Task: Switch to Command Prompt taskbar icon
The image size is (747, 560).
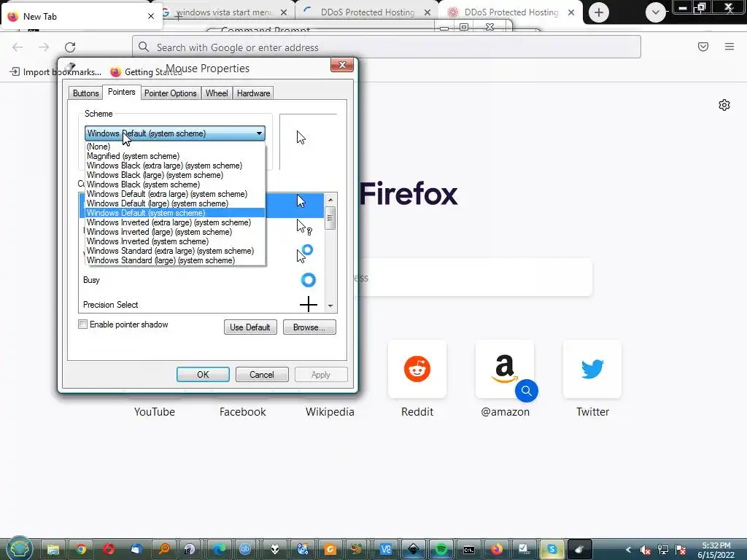Action: coord(469,550)
